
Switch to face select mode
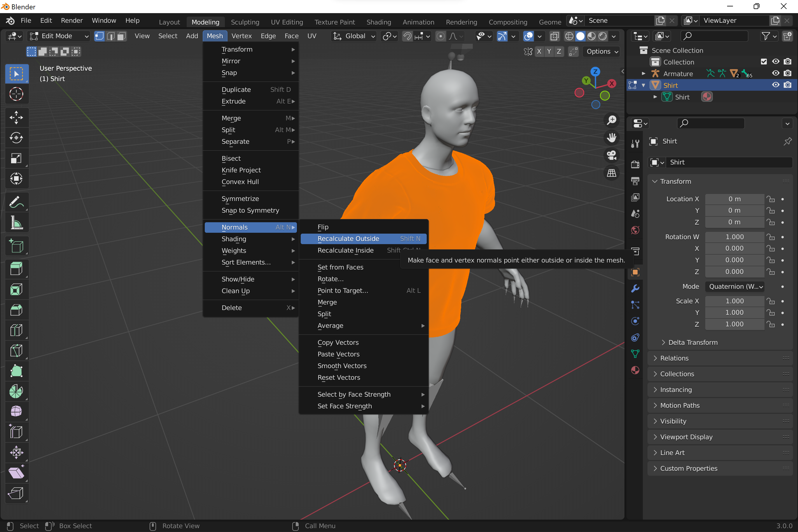[121, 36]
